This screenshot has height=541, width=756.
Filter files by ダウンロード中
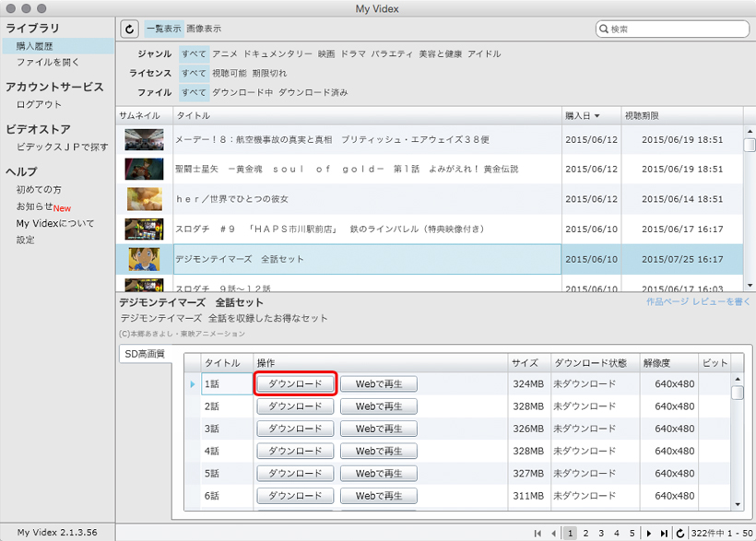click(x=242, y=92)
